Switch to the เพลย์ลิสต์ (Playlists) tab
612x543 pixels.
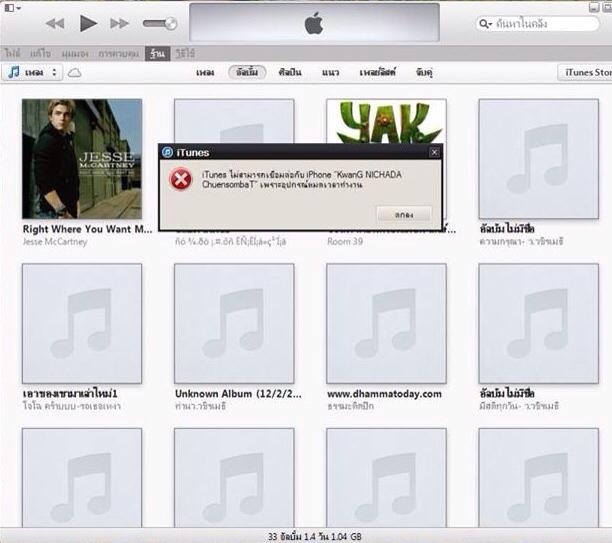(378, 73)
